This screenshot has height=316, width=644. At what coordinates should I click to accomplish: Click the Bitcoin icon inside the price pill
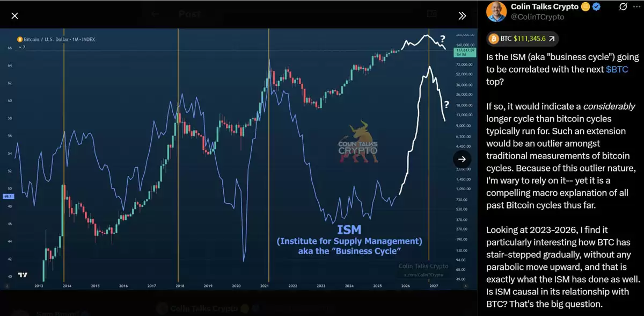494,39
